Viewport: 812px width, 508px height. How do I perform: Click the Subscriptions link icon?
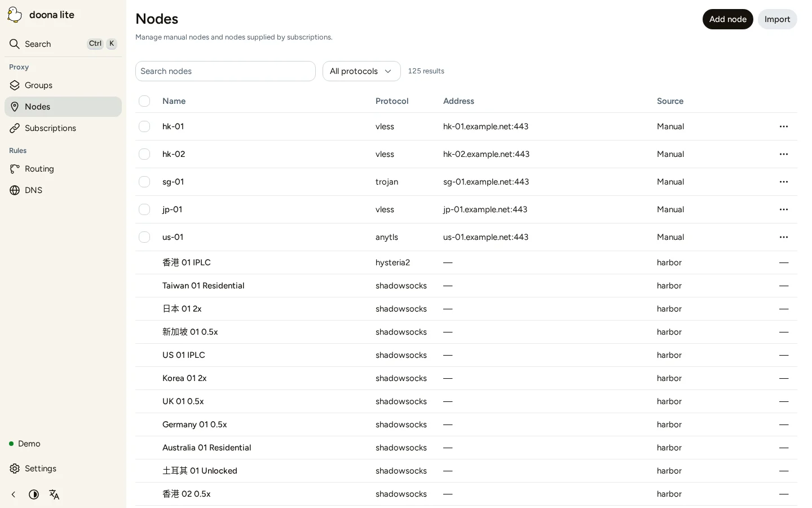tap(15, 128)
